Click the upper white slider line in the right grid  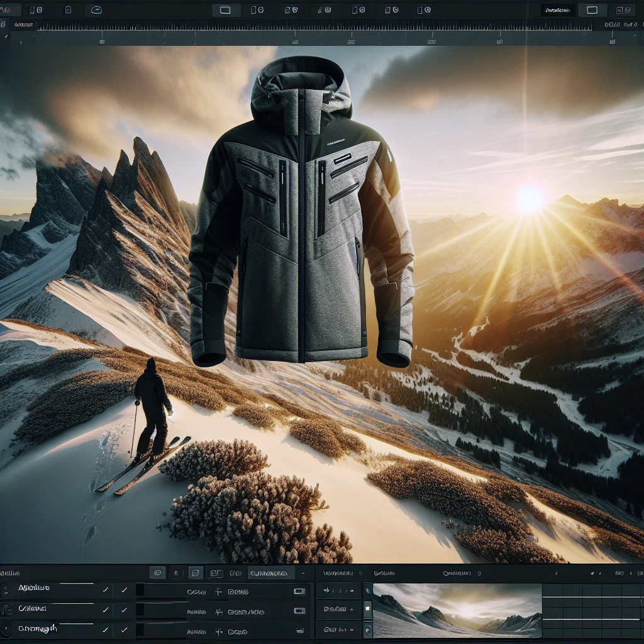[x=593, y=597]
